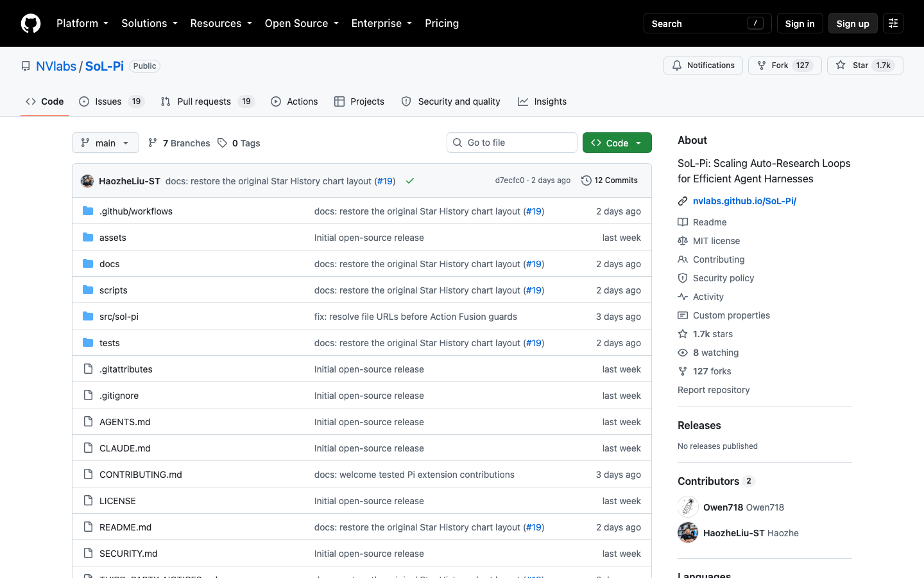924x578 pixels.
Task: Click the folder icon for assets
Action: [88, 238]
